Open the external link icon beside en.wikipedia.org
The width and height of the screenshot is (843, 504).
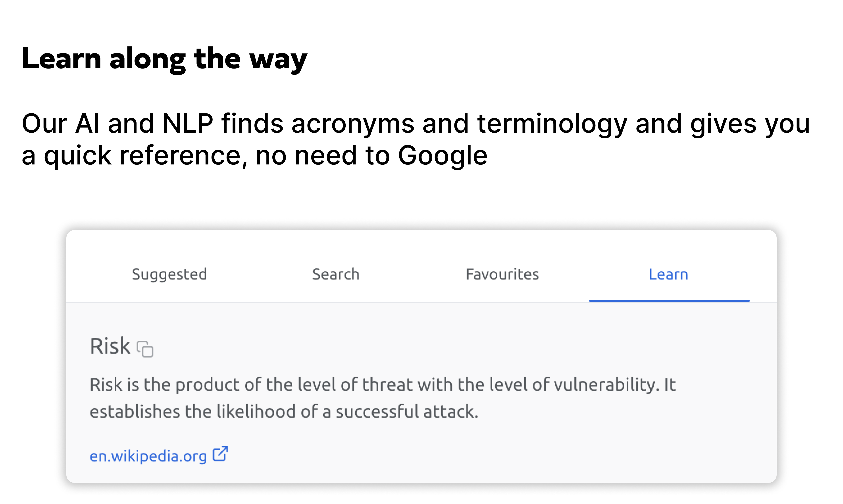(x=220, y=454)
